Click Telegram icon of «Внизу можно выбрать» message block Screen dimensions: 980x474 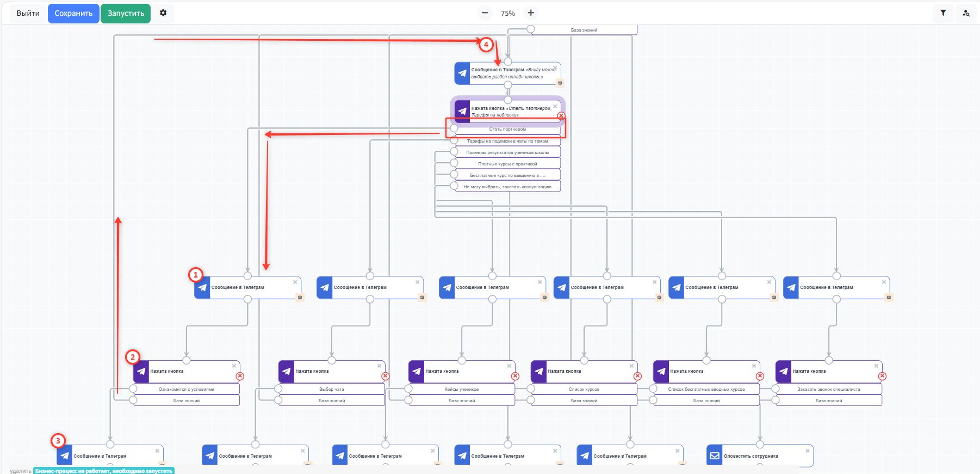pos(462,73)
